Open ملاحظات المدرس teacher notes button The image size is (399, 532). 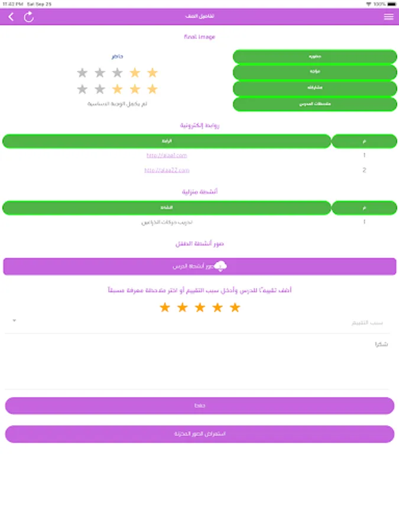click(x=314, y=104)
